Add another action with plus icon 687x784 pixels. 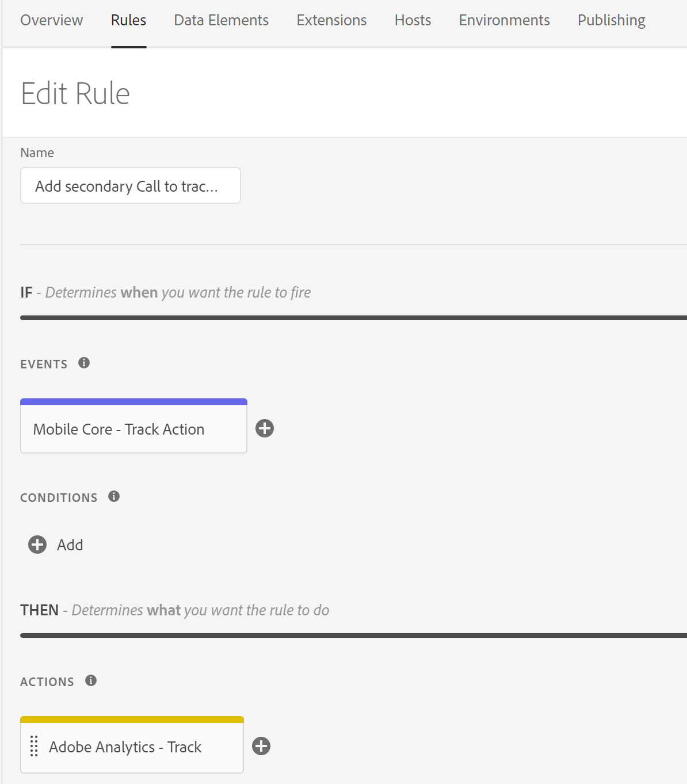(x=261, y=746)
